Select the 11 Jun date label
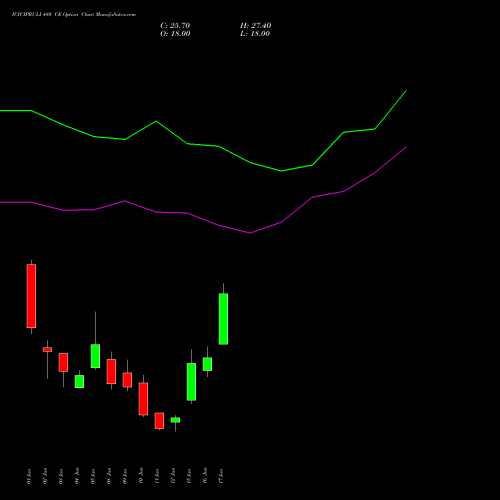 [157, 476]
